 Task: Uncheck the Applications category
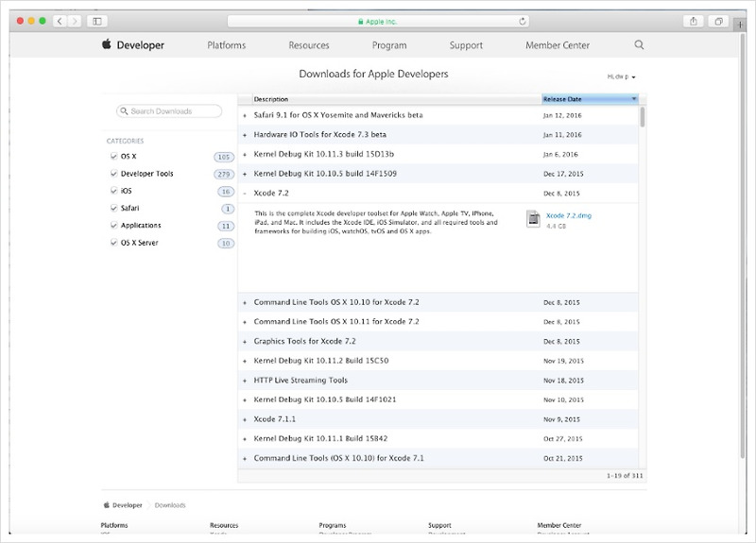click(x=113, y=225)
